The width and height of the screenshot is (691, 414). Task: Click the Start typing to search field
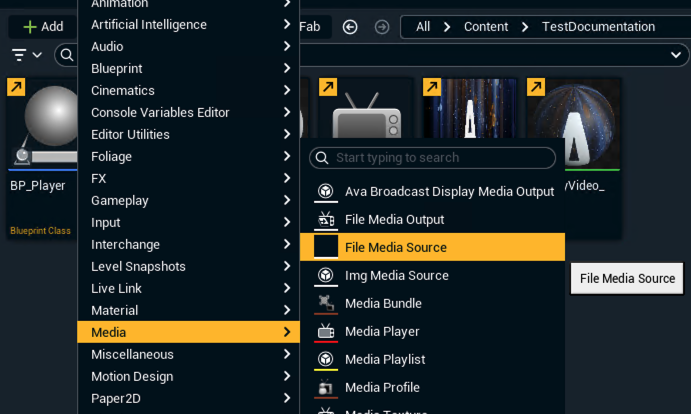point(432,158)
